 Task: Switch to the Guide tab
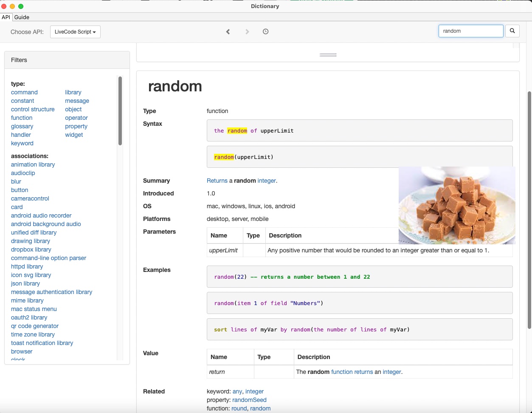click(x=22, y=17)
